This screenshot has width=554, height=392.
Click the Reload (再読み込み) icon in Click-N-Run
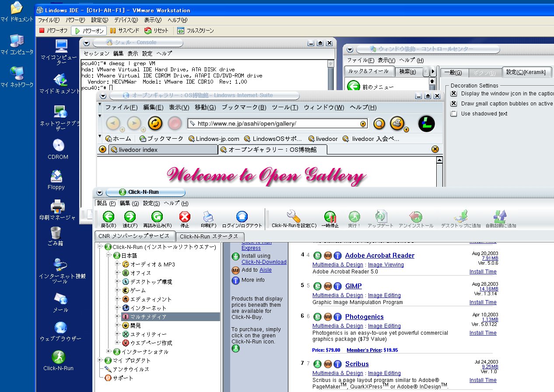coord(157,217)
